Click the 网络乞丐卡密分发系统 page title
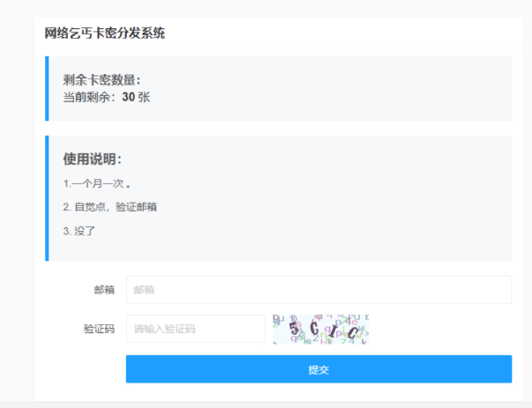This screenshot has width=532, height=408. [104, 33]
